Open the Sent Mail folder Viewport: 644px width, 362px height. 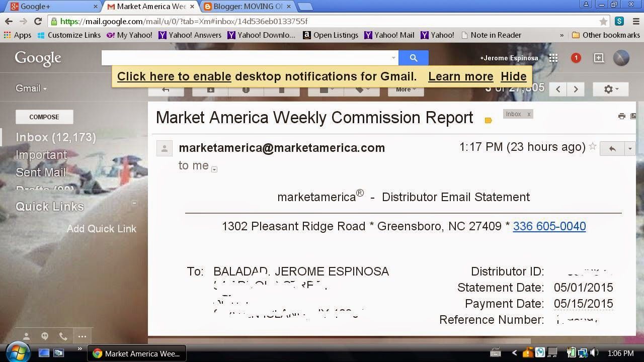[x=41, y=172]
